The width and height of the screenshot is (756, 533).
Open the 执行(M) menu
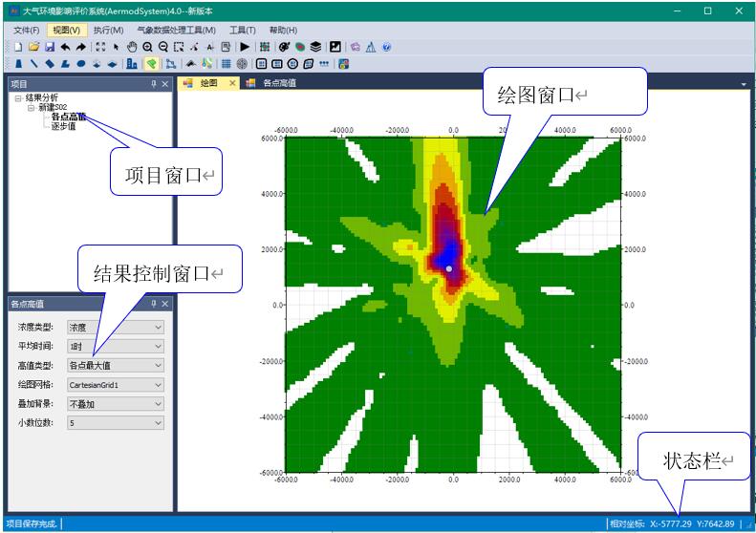(x=108, y=30)
